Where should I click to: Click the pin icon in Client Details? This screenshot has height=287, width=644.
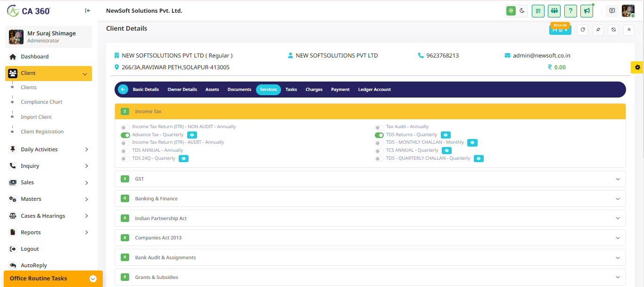[598, 30]
